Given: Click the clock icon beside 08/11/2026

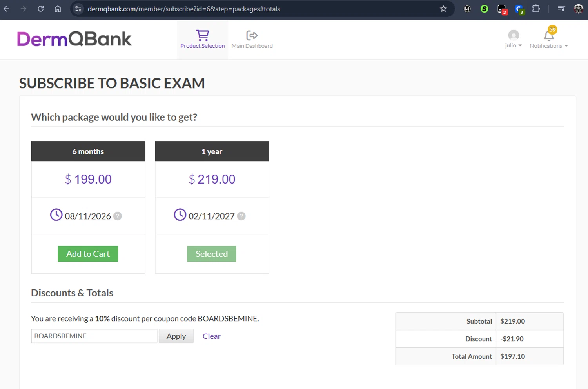Looking at the screenshot, I should point(56,214).
